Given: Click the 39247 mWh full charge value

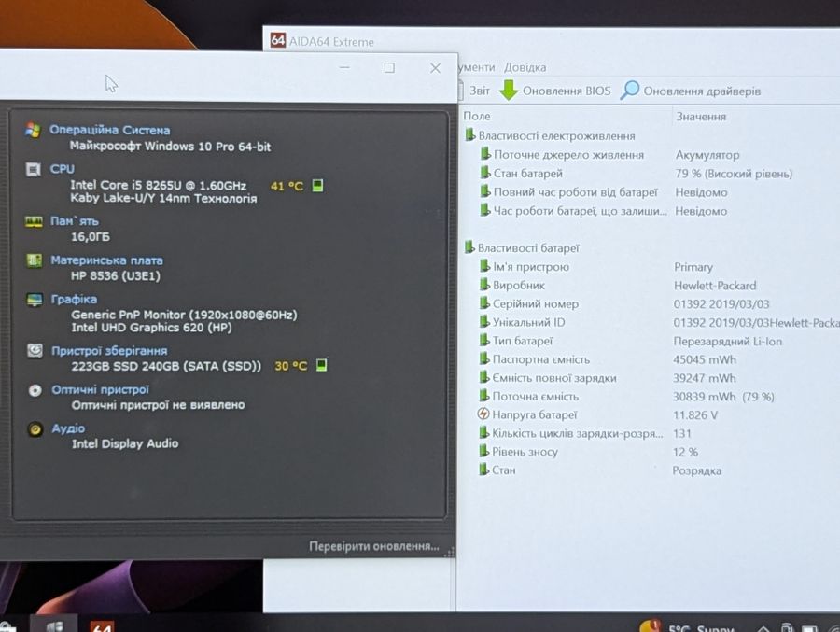Looking at the screenshot, I should click(704, 378).
